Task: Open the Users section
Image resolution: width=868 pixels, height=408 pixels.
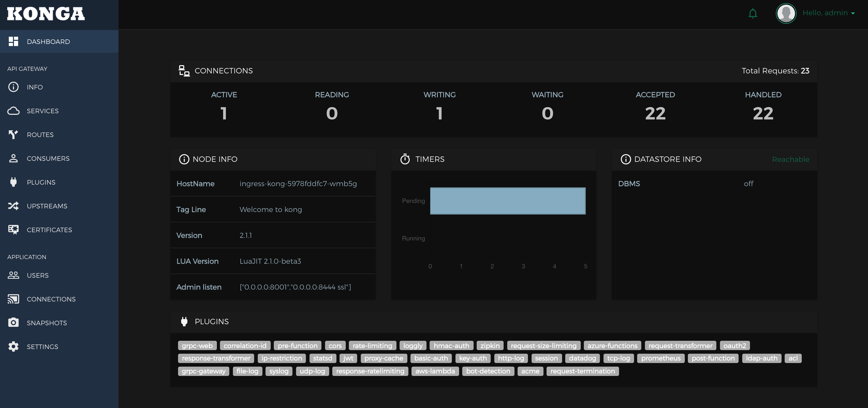Action: pyautogui.click(x=38, y=275)
